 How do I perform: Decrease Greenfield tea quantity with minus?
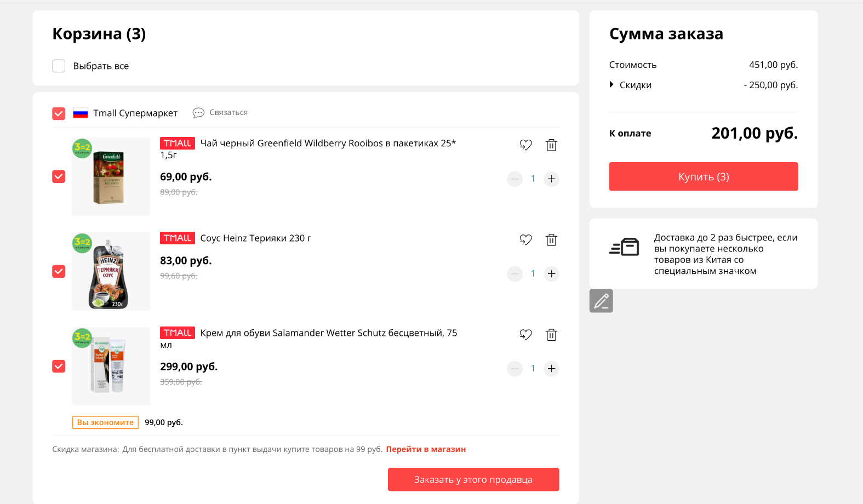515,179
